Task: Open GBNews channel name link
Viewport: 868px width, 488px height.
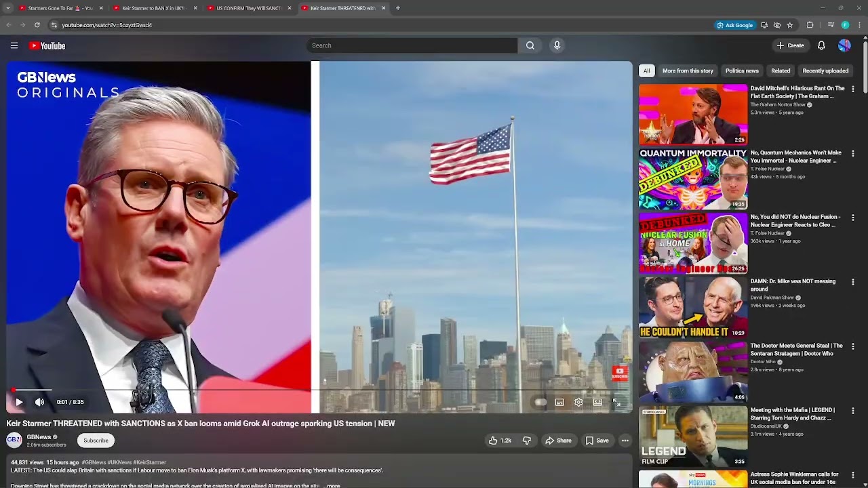Action: [x=39, y=437]
